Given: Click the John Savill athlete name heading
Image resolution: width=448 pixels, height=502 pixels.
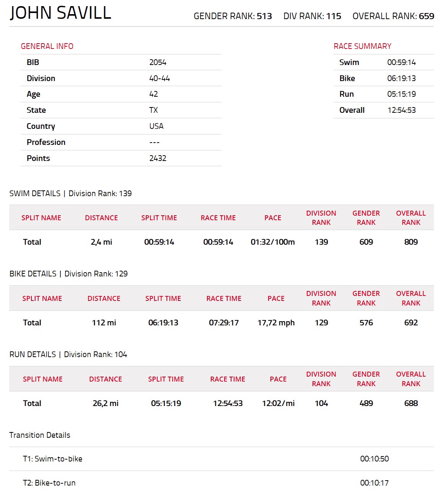Looking at the screenshot, I should 60,13.
